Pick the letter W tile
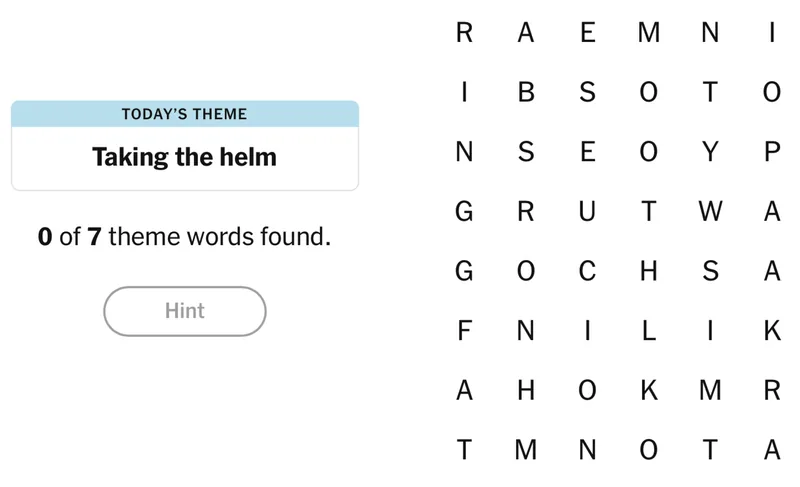 (710, 212)
